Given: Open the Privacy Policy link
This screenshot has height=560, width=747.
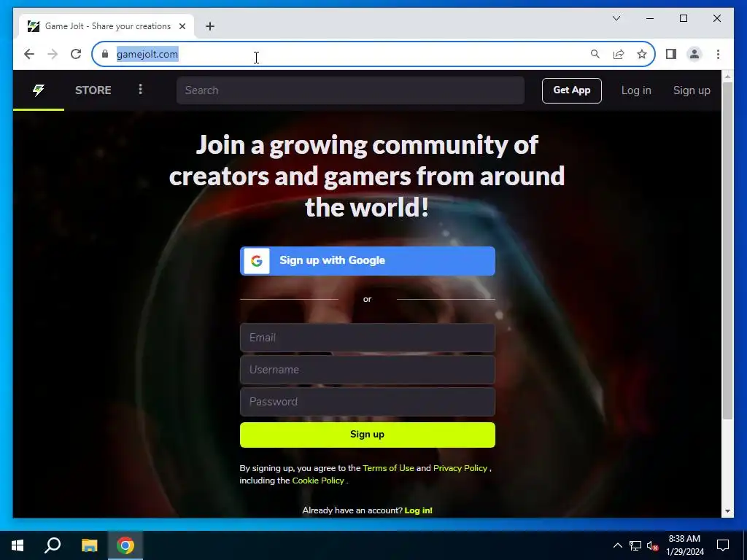Looking at the screenshot, I should click(x=460, y=468).
